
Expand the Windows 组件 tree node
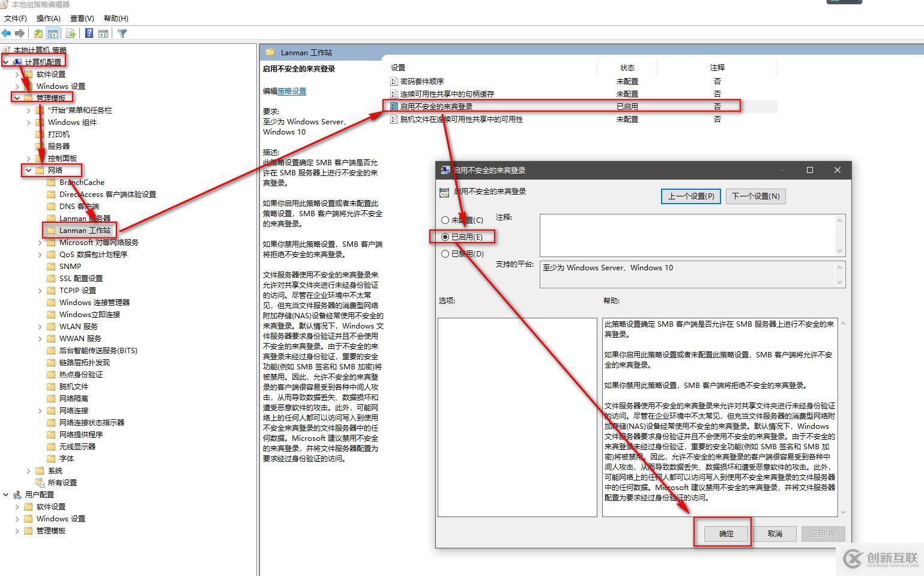28,122
